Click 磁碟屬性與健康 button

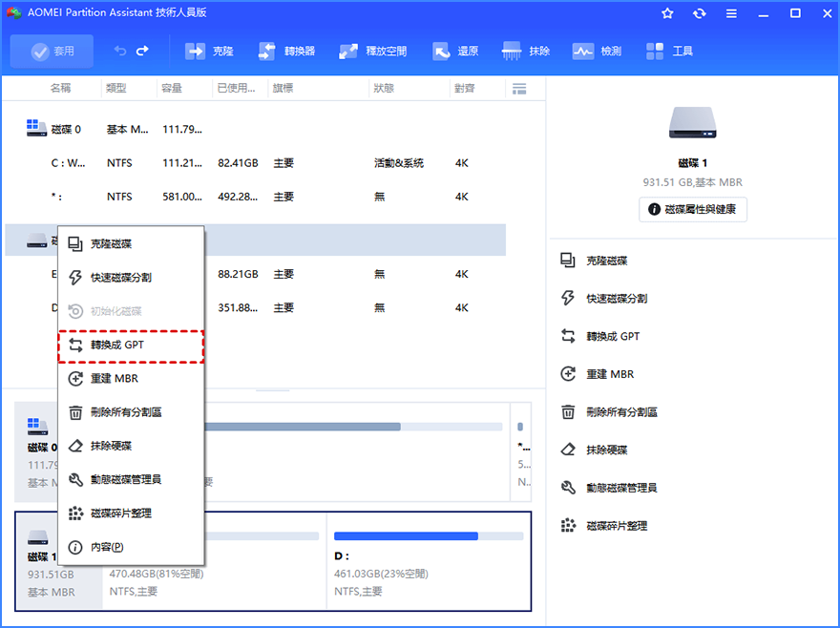point(693,210)
